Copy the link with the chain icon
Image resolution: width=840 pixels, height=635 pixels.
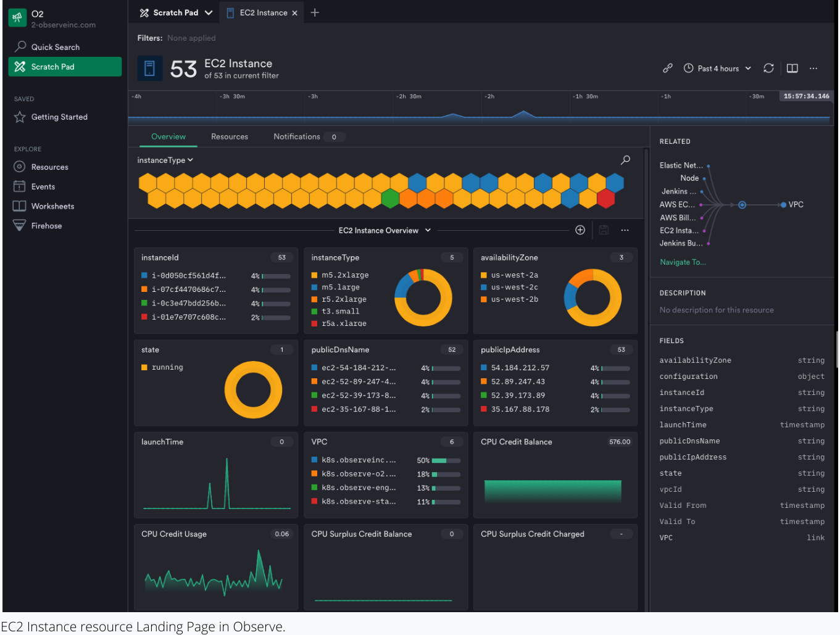point(667,68)
